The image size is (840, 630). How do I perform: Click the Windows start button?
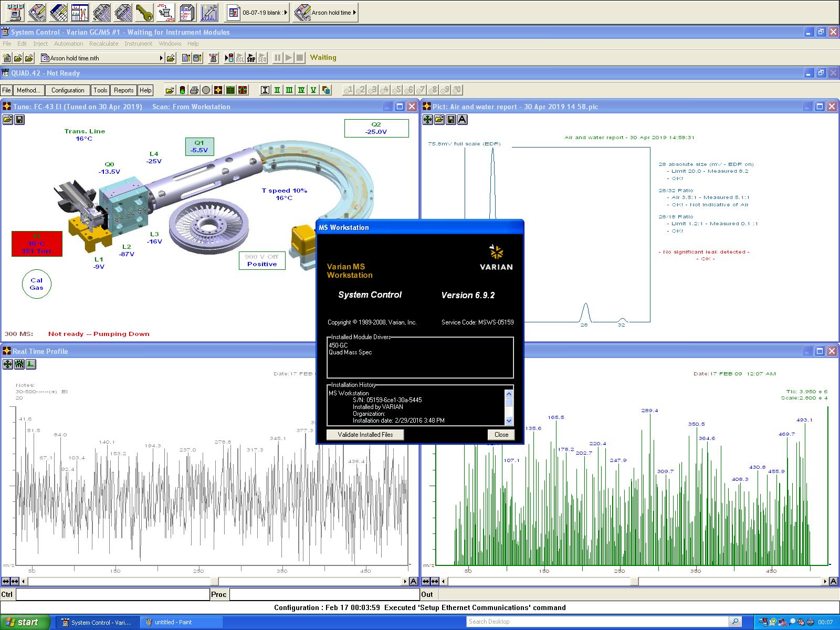pos(25,622)
